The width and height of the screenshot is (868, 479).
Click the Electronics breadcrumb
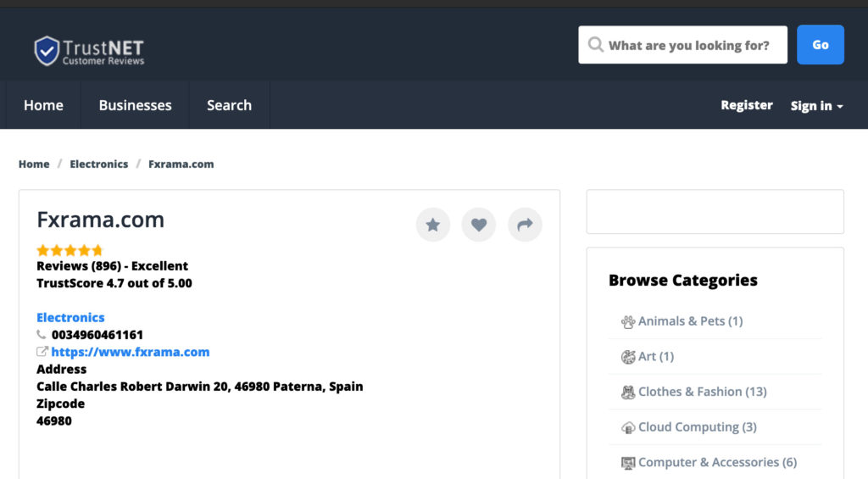98,164
